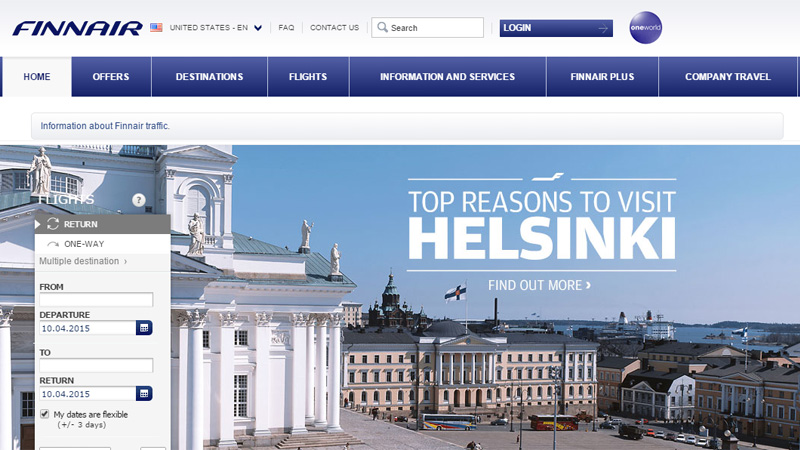Screen dimensions: 800x450
Task: Switch to the Finnair Plus tab
Action: pyautogui.click(x=602, y=77)
